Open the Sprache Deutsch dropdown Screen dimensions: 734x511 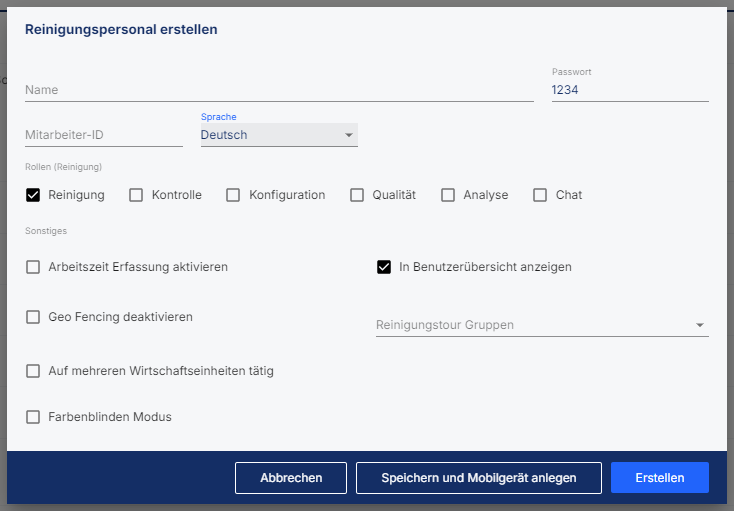[279, 135]
